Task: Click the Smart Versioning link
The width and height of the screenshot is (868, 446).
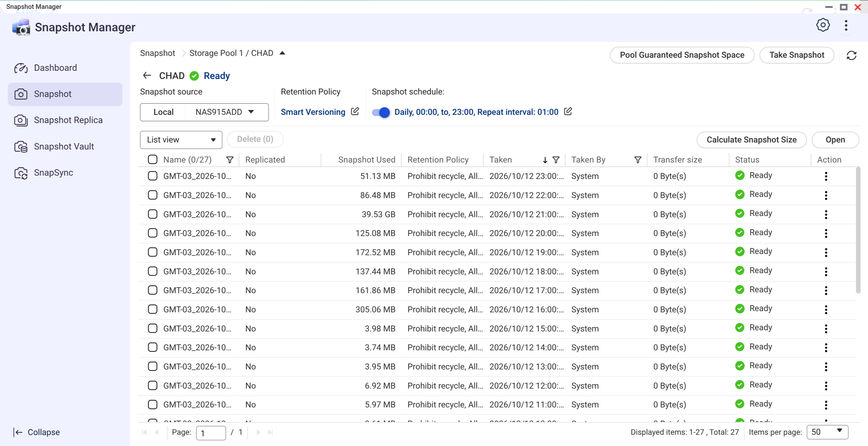Action: 313,112
